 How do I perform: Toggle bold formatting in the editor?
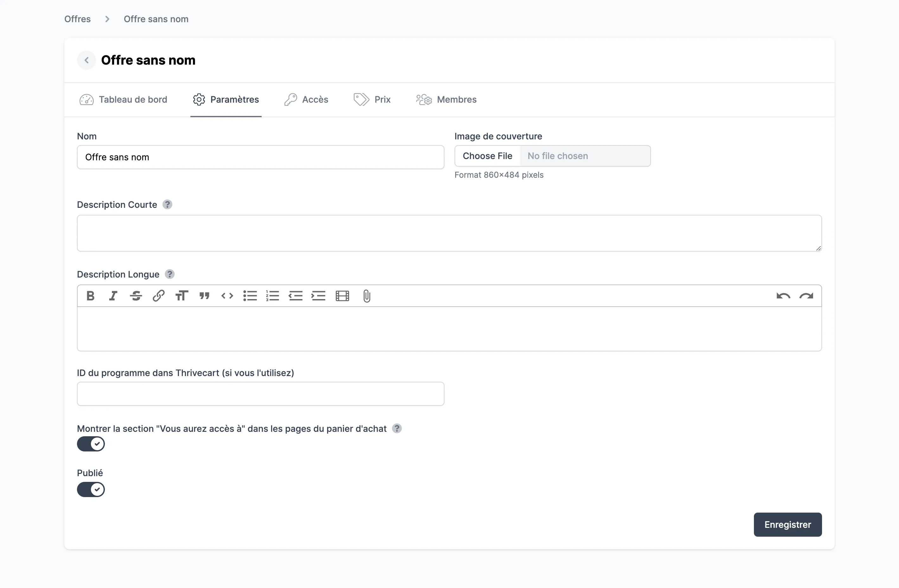pyautogui.click(x=90, y=296)
